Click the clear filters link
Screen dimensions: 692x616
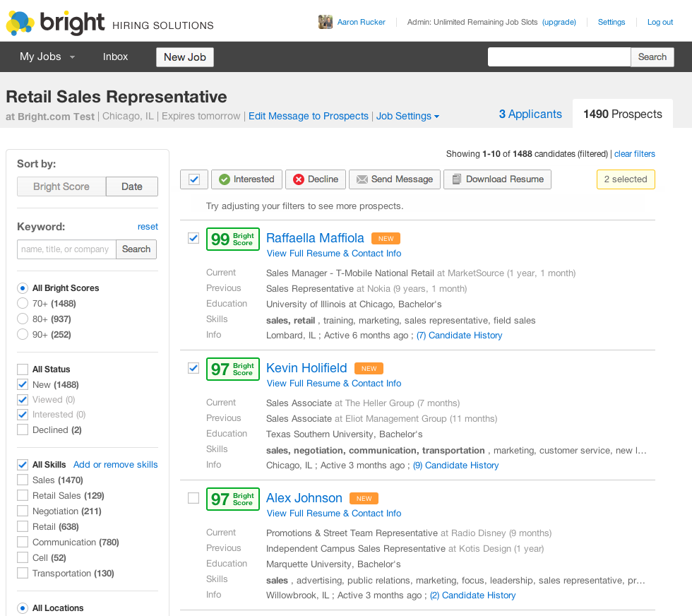click(x=635, y=154)
